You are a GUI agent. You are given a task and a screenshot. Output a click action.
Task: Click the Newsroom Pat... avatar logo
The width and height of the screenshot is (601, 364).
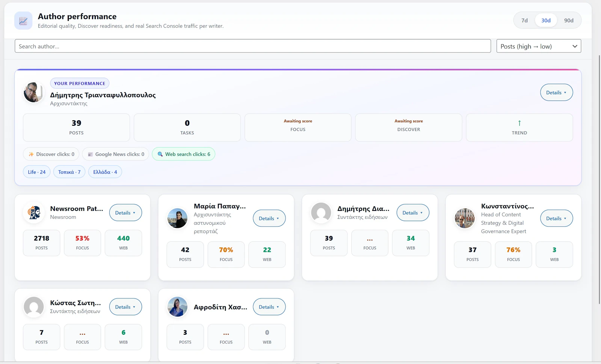click(x=34, y=212)
